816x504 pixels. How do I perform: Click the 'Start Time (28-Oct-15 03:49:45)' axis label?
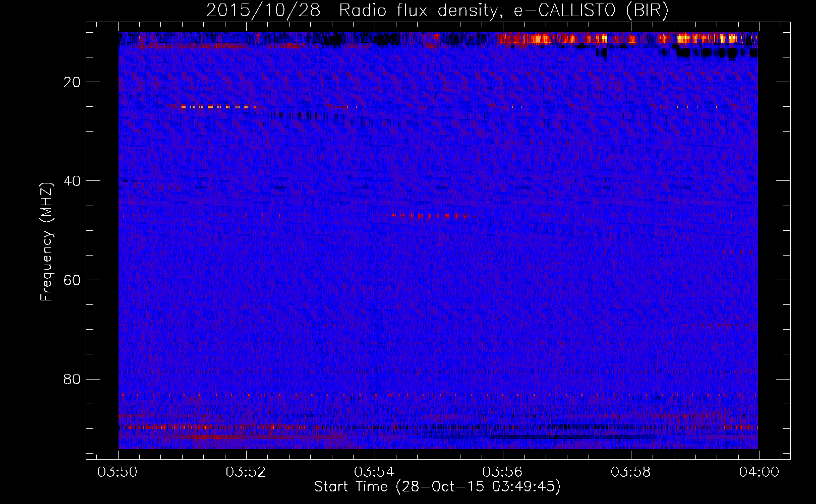(x=437, y=487)
